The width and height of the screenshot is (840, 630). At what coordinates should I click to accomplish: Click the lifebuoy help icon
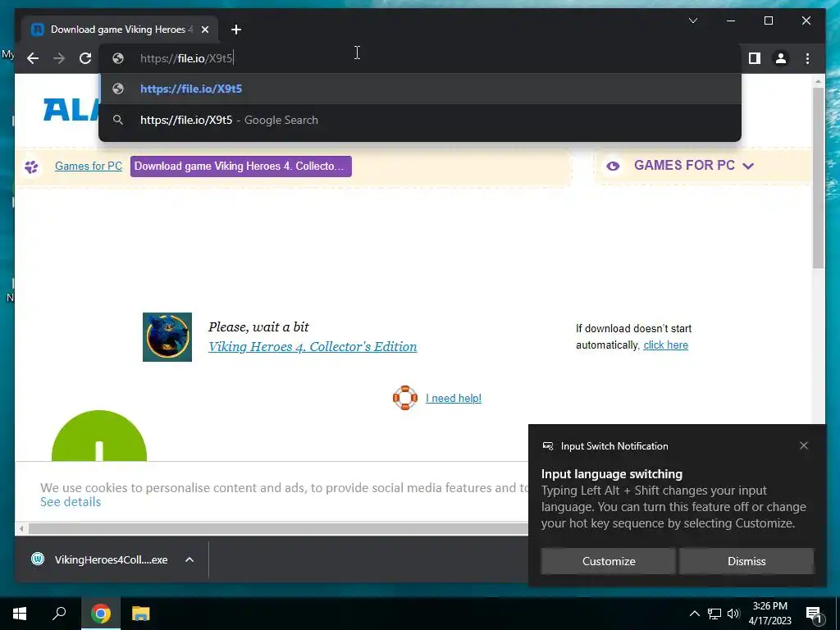pyautogui.click(x=405, y=398)
